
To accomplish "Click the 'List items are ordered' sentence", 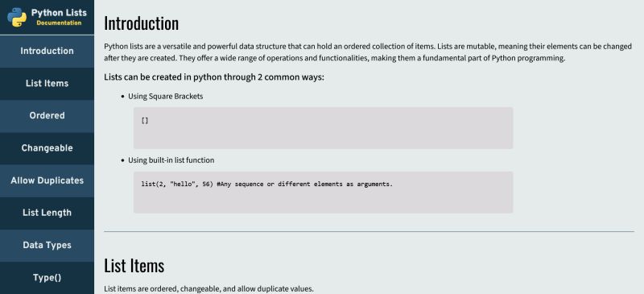I will pyautogui.click(x=208, y=289).
